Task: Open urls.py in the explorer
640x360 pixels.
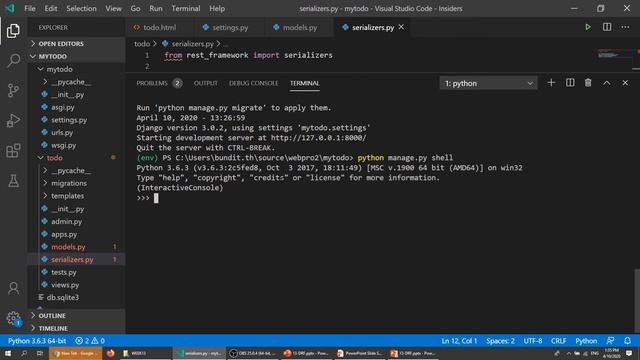Action: 76,132
